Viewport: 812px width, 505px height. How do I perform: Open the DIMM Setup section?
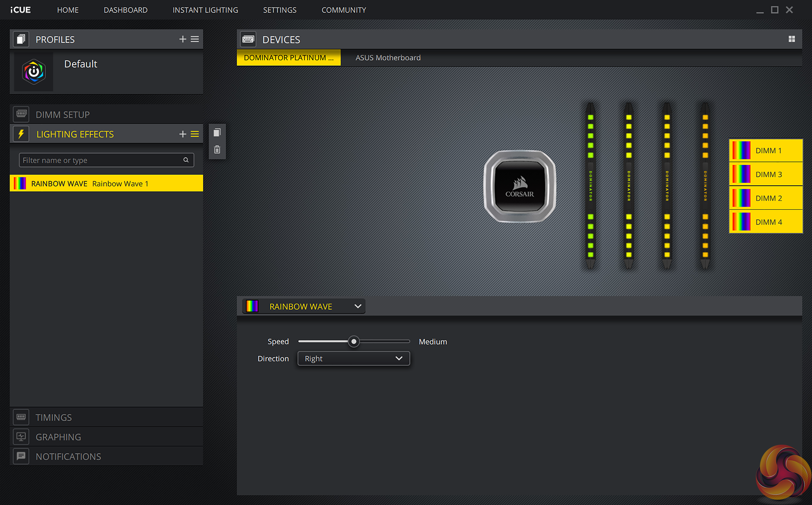pyautogui.click(x=62, y=114)
